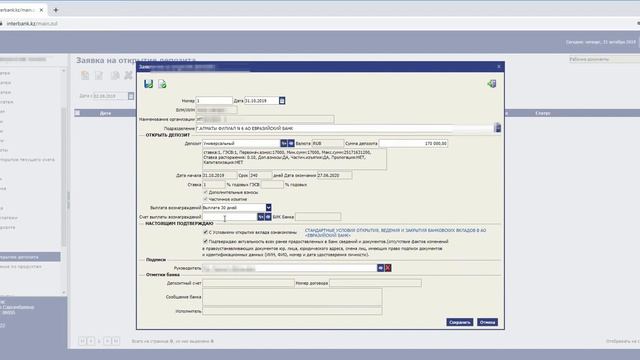
Task: Click third toolbar icon under Заявка на открытие heading
Action: coord(115,75)
